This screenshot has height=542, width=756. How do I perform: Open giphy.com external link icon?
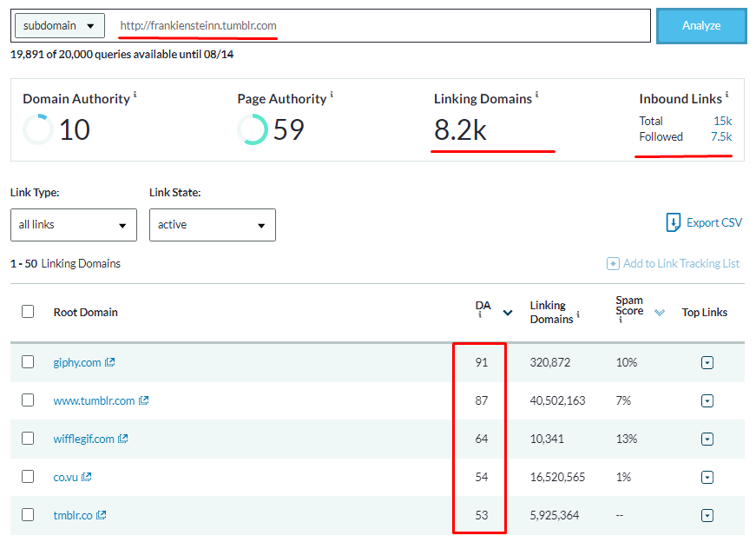click(110, 362)
